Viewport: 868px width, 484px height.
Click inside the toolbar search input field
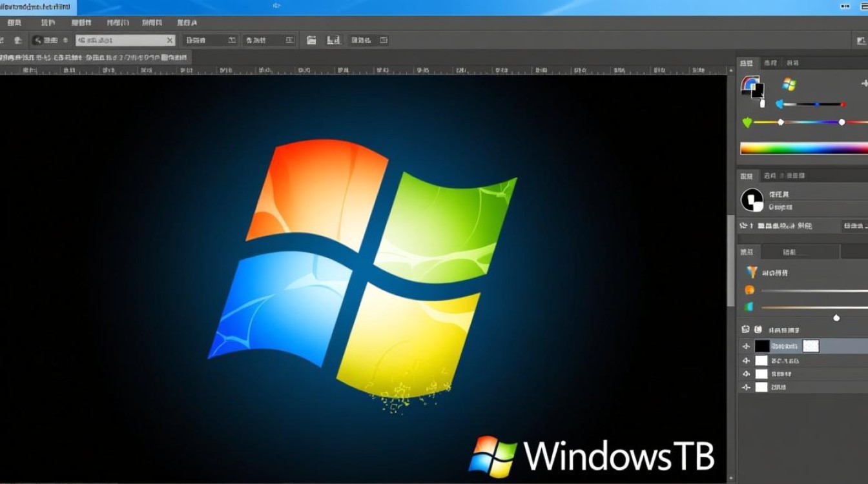[x=123, y=39]
